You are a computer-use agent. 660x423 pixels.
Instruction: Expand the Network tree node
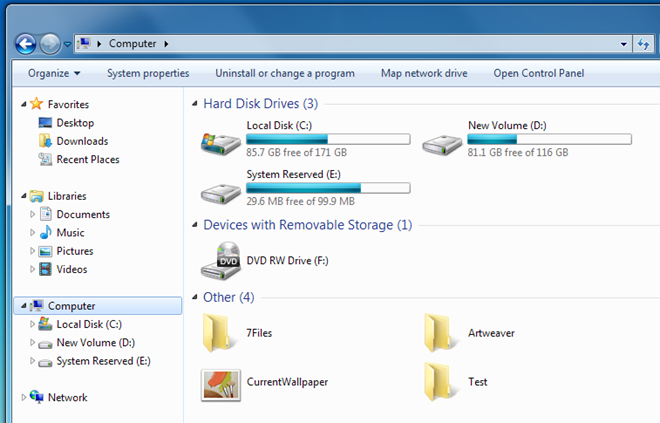point(24,397)
